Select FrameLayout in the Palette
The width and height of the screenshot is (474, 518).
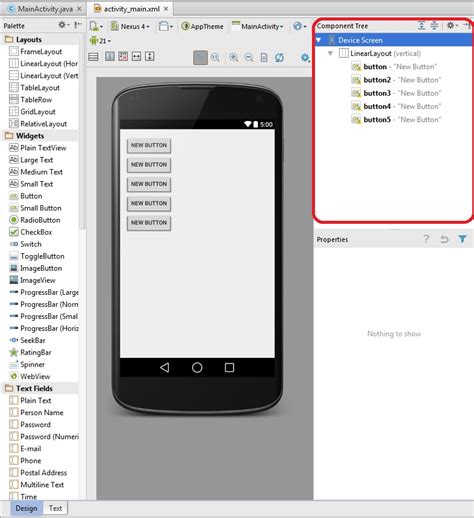tap(36, 52)
